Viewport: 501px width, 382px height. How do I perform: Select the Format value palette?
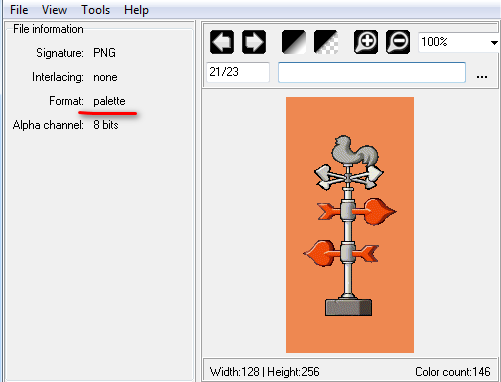(109, 101)
